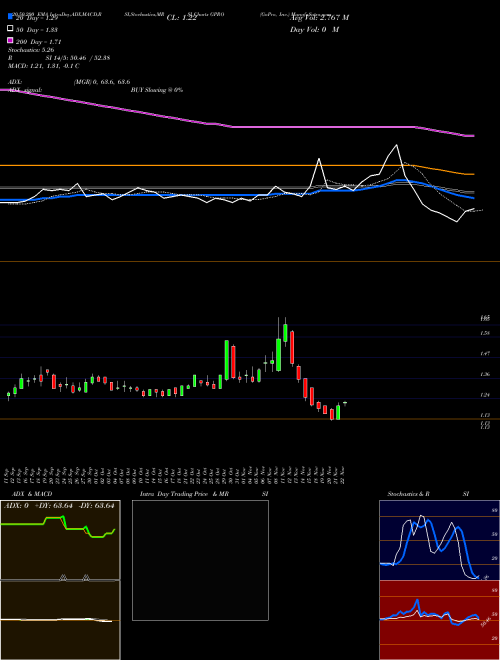Image resolution: width=500 pixels, height=660 pixels.
Task: Click the blue Stochastics chart panel
Action: [439, 540]
